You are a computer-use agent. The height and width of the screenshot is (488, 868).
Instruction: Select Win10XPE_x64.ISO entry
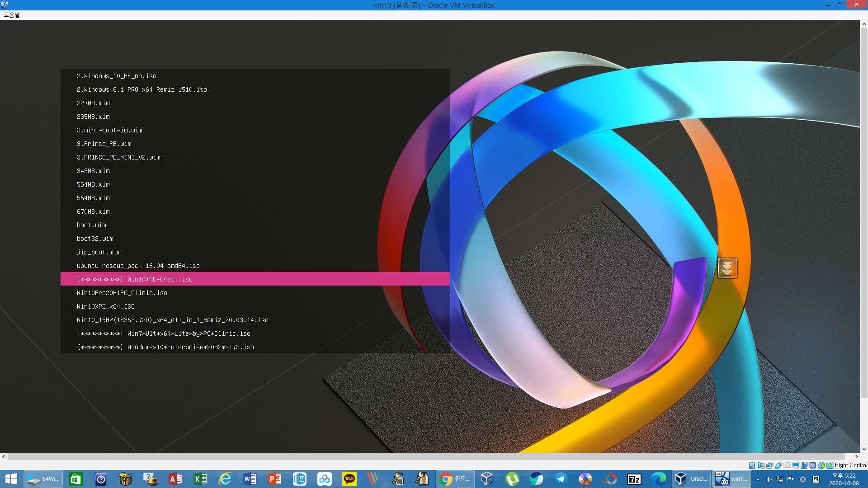coord(255,306)
